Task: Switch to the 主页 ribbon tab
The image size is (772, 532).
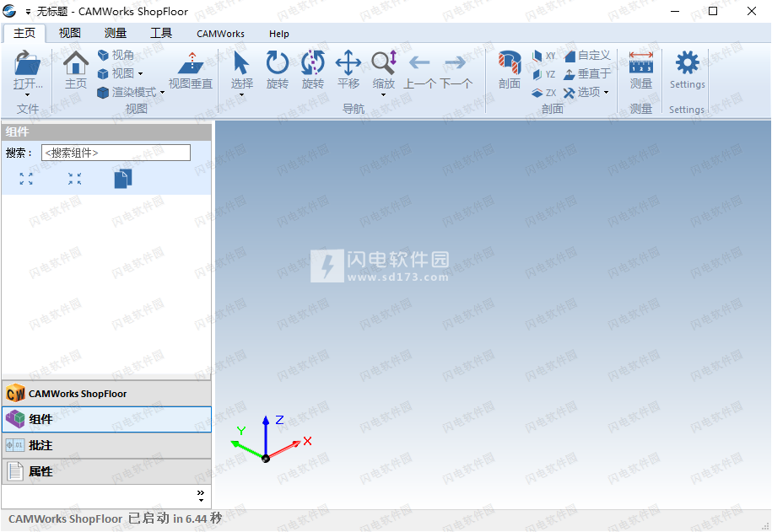Action: [24, 33]
